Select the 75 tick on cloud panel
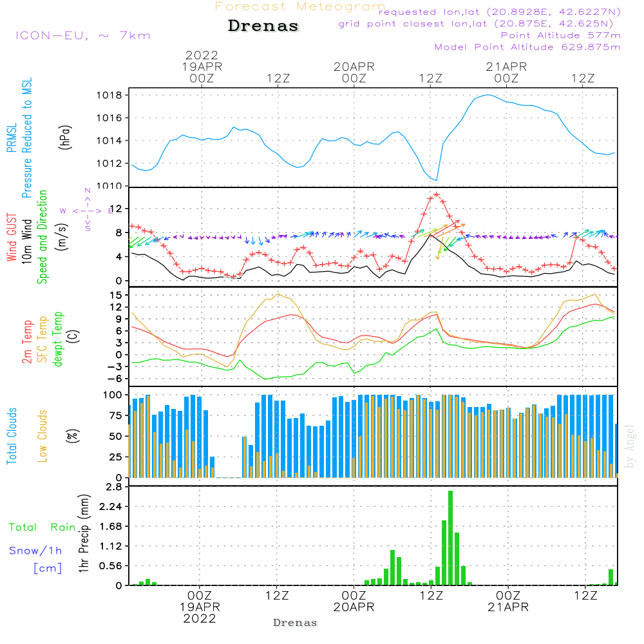The width and height of the screenshot is (644, 644). (x=116, y=415)
